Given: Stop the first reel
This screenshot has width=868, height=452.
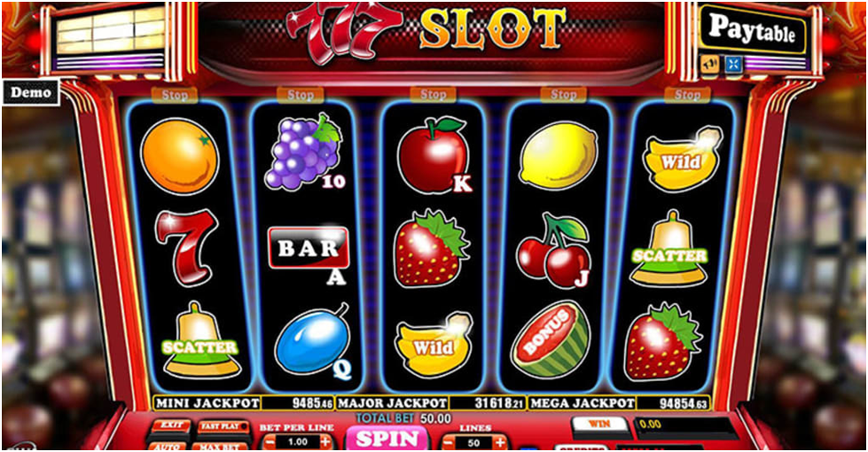Looking at the screenshot, I should coord(175,95).
